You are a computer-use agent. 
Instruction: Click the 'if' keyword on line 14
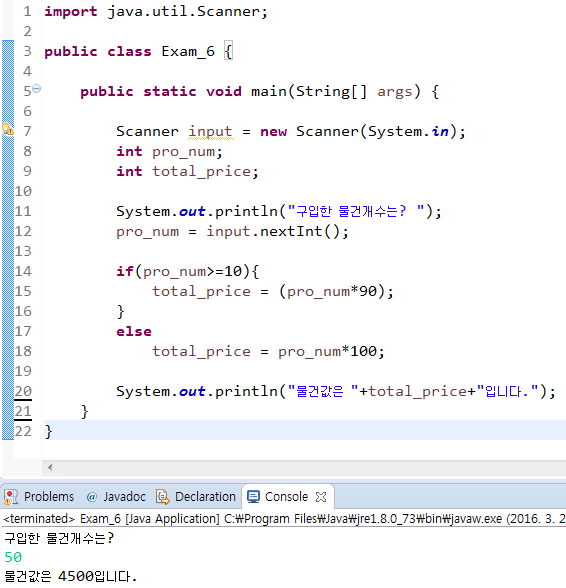click(x=125, y=271)
